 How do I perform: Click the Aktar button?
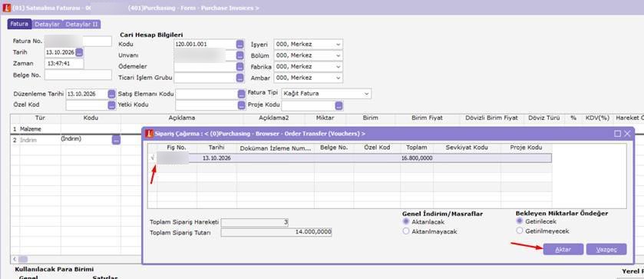[x=563, y=249]
